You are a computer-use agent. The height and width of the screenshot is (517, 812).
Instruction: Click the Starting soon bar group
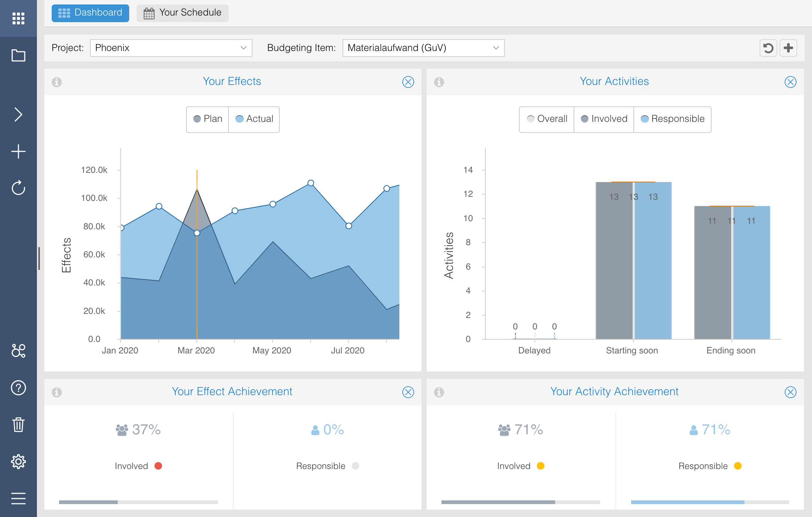point(633,260)
